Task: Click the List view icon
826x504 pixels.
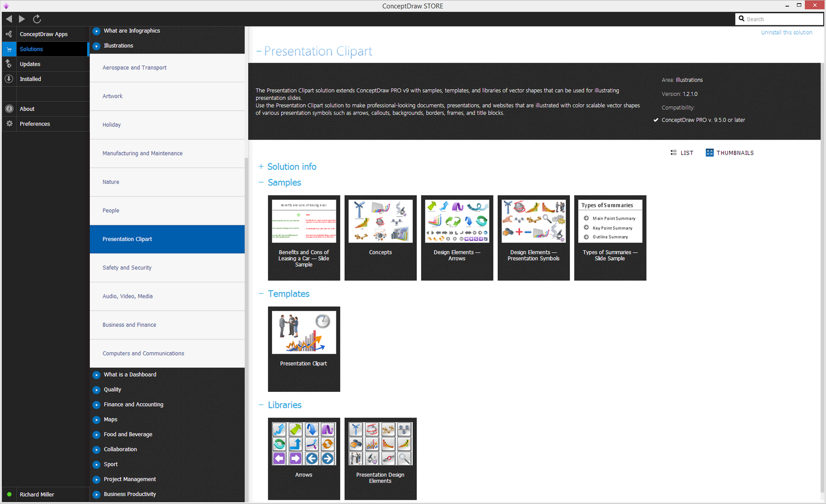Action: click(673, 152)
